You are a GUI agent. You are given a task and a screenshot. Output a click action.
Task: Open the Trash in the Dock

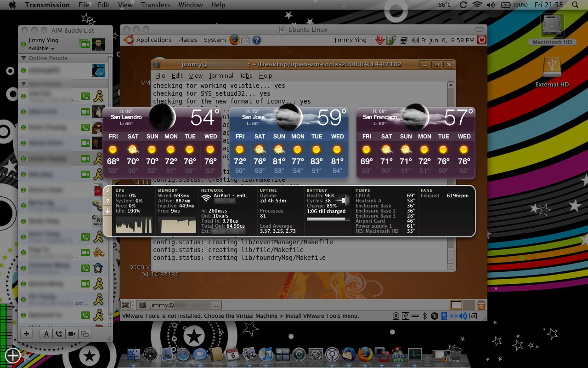[455, 355]
